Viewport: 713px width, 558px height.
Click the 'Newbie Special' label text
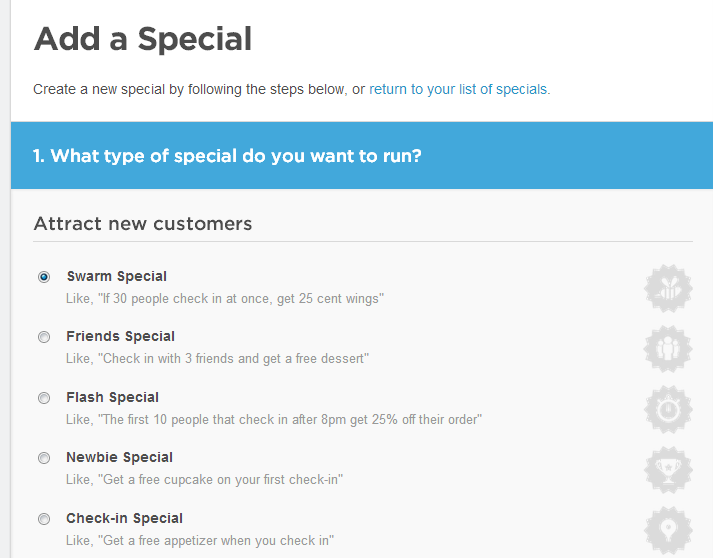pos(119,457)
